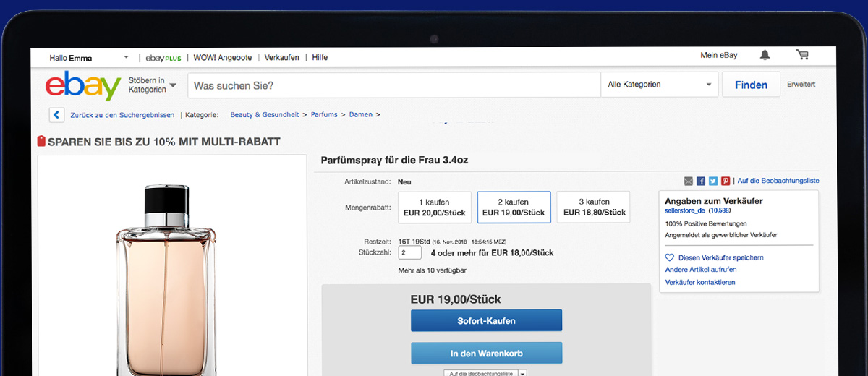Share listing on Twitter
Image resolution: width=868 pixels, height=376 pixels.
(x=713, y=181)
